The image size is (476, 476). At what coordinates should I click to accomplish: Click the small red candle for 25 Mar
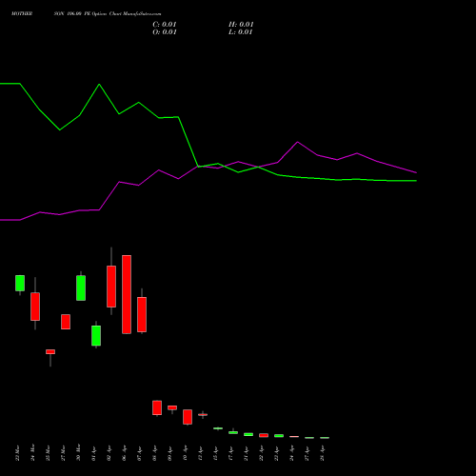(x=50, y=351)
